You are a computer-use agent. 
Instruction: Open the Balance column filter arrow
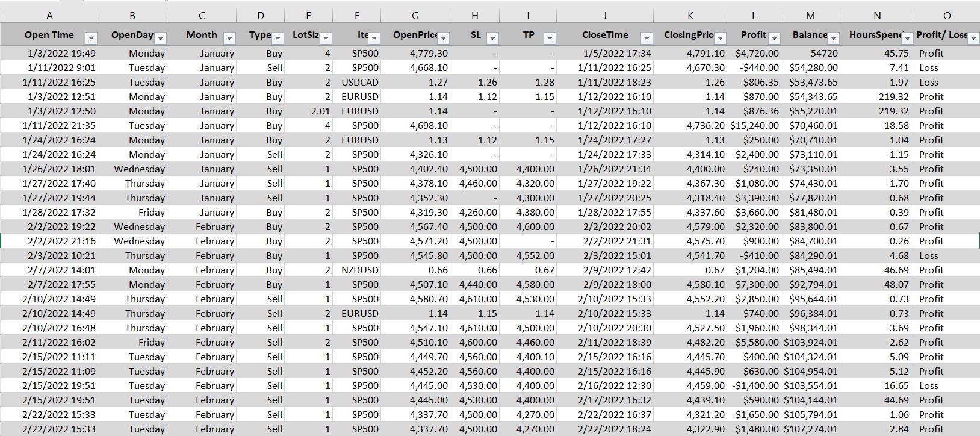pyautogui.click(x=833, y=39)
